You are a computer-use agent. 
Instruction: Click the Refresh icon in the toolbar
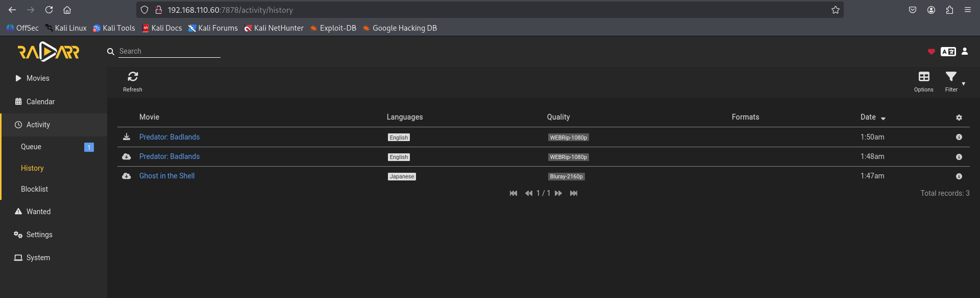[133, 77]
